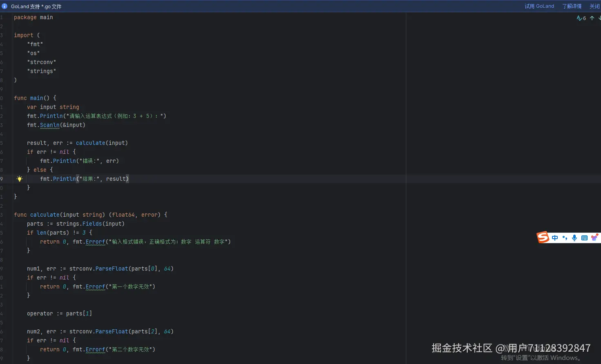Click the 'num1, err := strconv.ParseFloat' line
This screenshot has height=364, width=601.
[x=100, y=269]
